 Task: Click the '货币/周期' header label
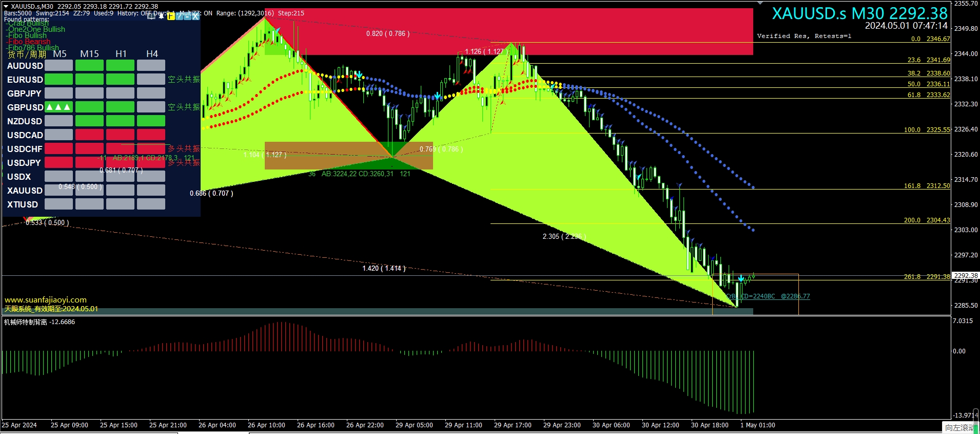point(27,54)
